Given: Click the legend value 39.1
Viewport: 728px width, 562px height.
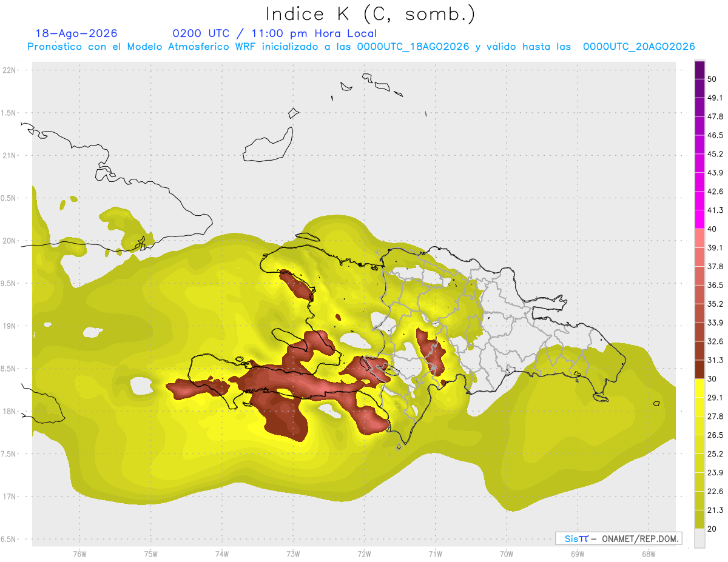Looking at the screenshot, I should pyautogui.click(x=715, y=247).
